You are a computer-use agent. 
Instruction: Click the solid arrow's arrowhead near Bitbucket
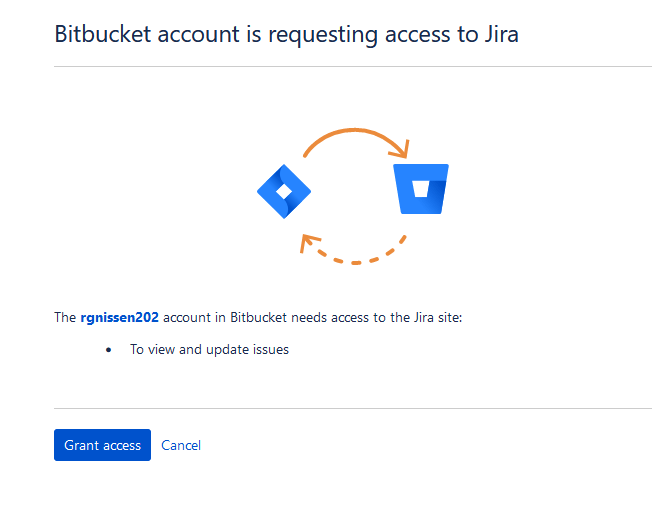pyautogui.click(x=401, y=151)
